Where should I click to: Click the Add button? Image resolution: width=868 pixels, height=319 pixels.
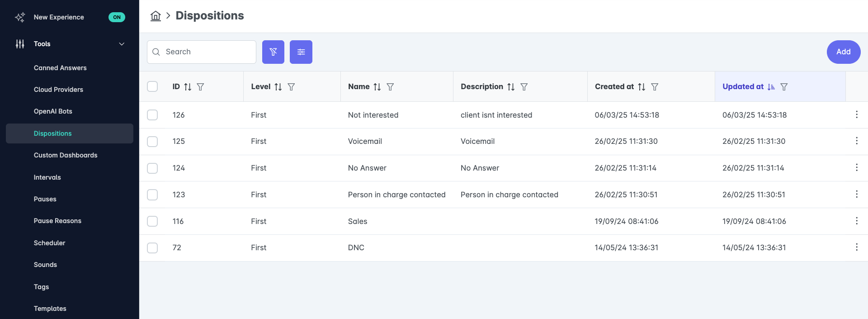(x=844, y=52)
